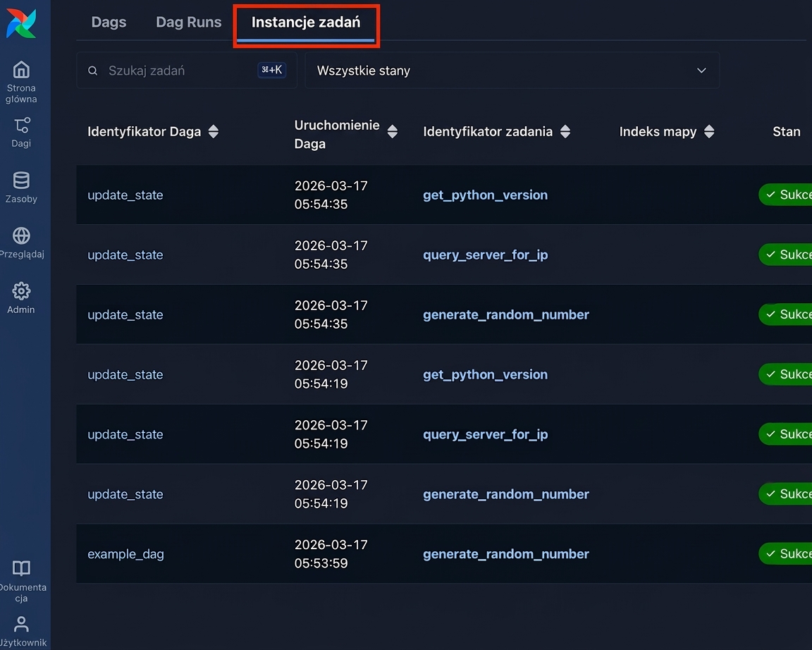
Task: Open Zasoby database icon
Action: tap(21, 180)
